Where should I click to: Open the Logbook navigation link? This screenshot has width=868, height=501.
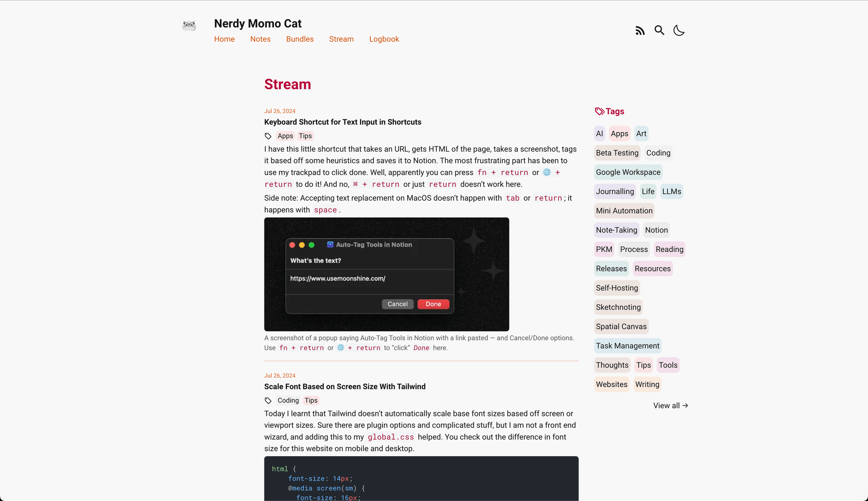coord(384,39)
